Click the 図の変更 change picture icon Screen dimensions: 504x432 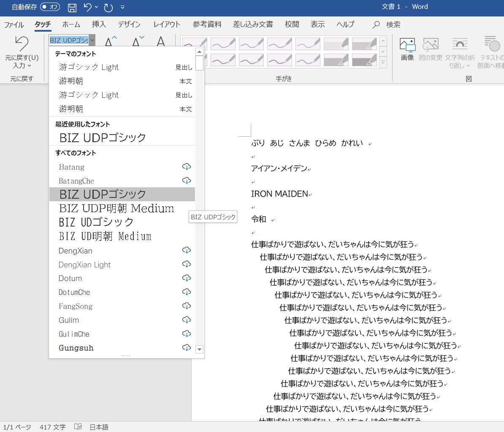tap(431, 49)
